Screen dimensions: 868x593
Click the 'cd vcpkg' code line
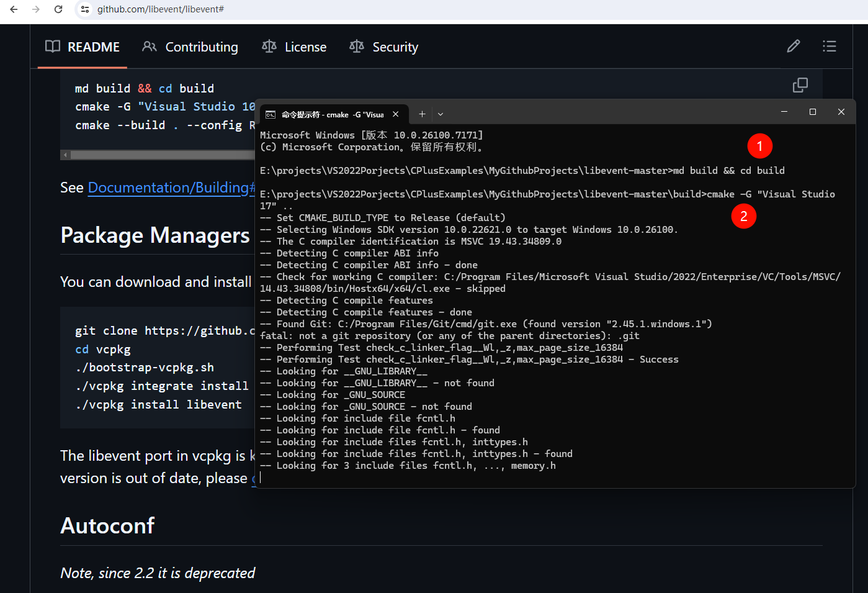(103, 350)
